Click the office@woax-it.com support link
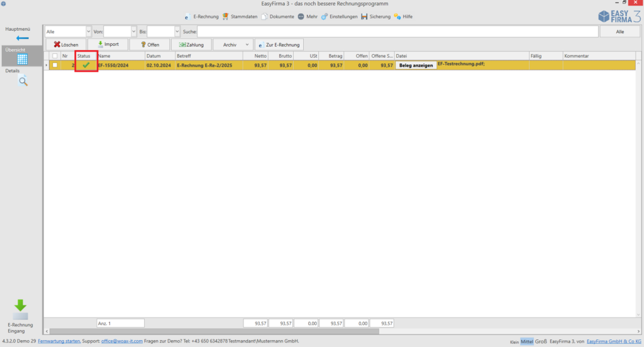The image size is (644, 347). pos(121,341)
